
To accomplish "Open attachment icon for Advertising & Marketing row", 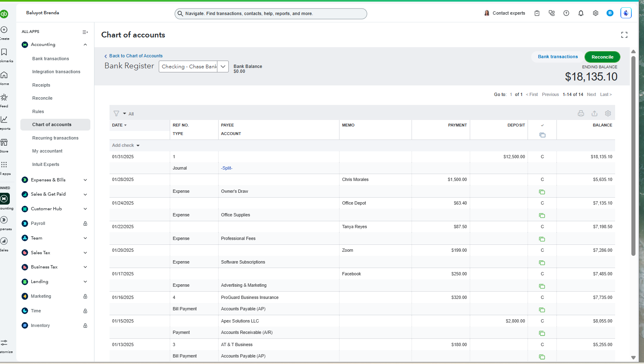I will pos(542,286).
